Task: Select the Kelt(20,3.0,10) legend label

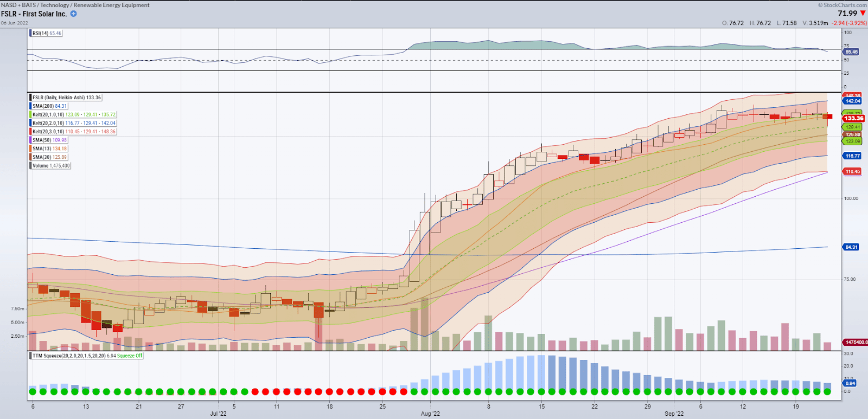Action: pos(74,132)
